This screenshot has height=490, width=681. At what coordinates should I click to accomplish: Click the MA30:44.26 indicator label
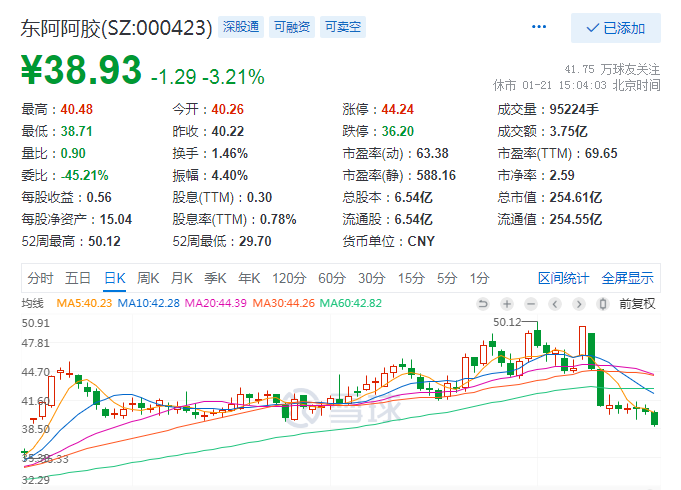(x=284, y=303)
